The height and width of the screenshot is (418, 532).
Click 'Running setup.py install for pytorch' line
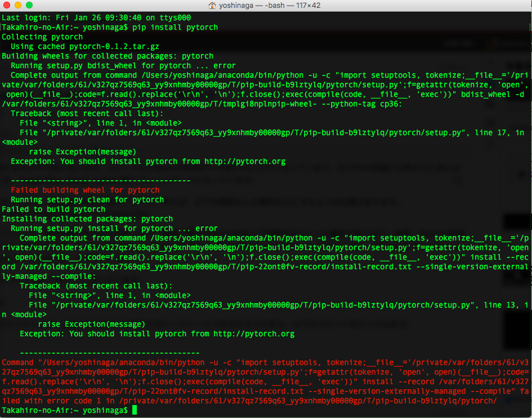(114, 229)
